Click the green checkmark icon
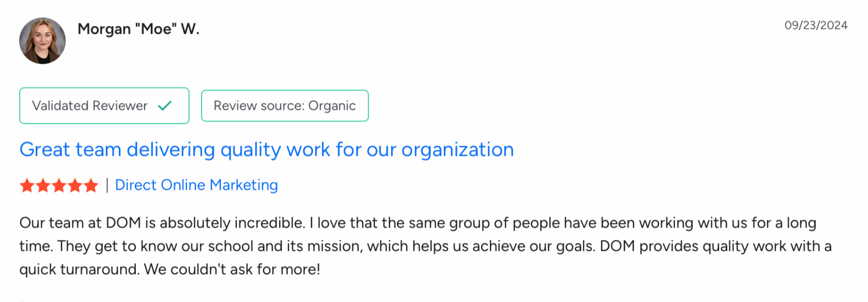This screenshot has height=302, width=868. click(x=165, y=106)
